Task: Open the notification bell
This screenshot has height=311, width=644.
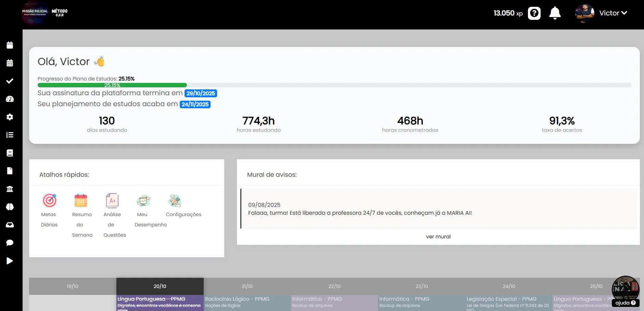Action: point(554,13)
